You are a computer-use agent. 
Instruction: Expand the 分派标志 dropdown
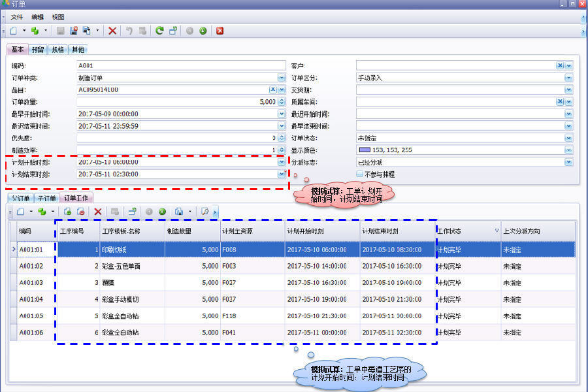click(569, 162)
